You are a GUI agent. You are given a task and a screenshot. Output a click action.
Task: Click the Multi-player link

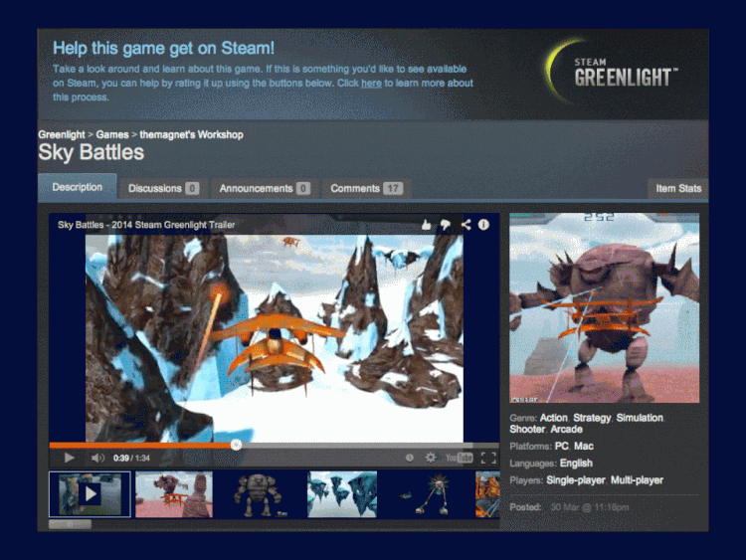tap(637, 480)
